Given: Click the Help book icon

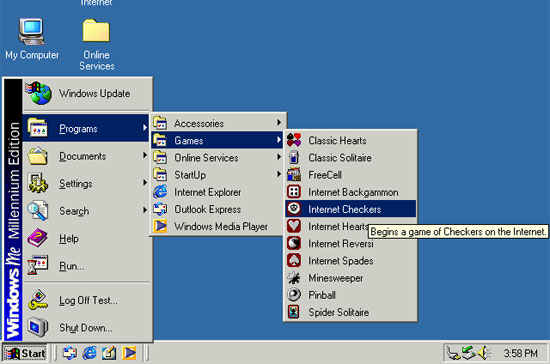Looking at the screenshot, I should [x=38, y=238].
